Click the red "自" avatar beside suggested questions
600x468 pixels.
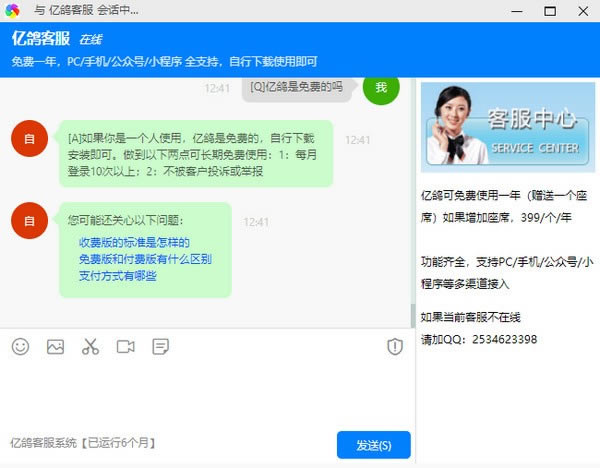coord(28,220)
